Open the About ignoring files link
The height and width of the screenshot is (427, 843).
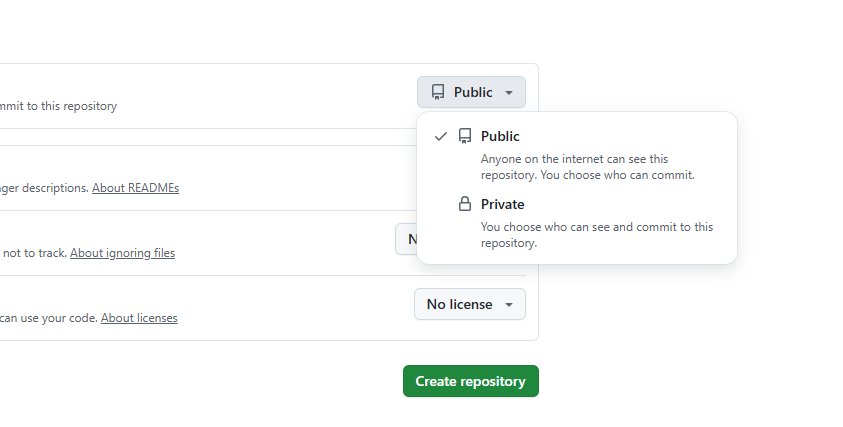(x=122, y=253)
